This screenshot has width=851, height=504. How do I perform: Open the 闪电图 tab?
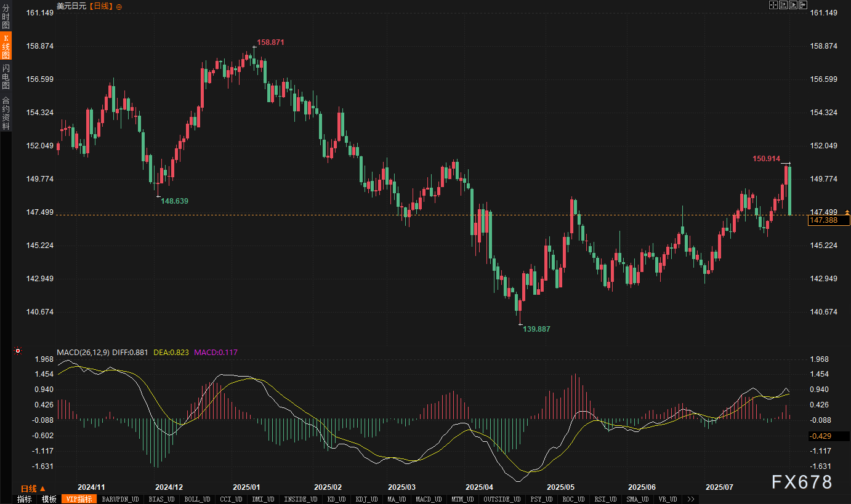6,76
